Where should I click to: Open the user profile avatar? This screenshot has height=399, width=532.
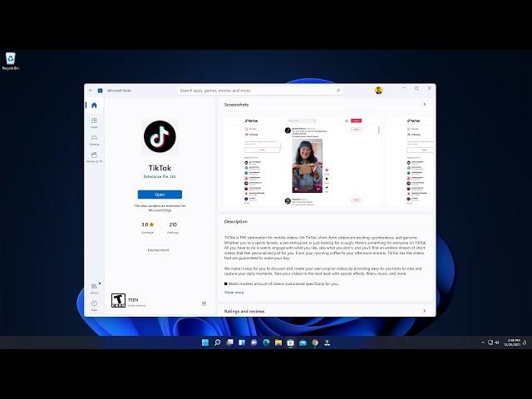(x=379, y=91)
